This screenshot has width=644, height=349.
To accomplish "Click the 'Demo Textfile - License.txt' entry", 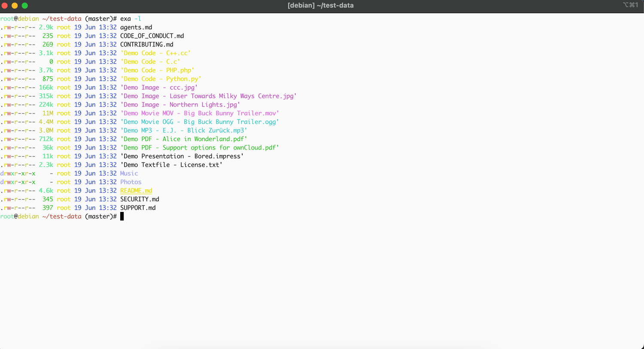I will [x=171, y=165].
